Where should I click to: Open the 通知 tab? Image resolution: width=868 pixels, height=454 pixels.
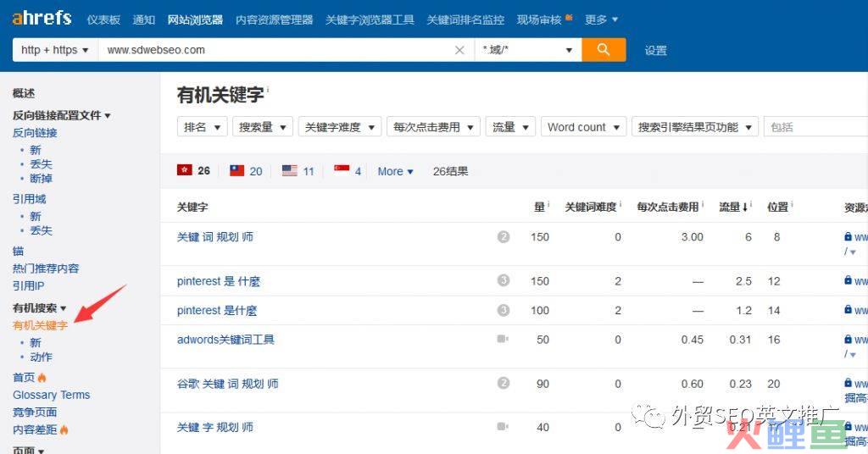pyautogui.click(x=144, y=20)
